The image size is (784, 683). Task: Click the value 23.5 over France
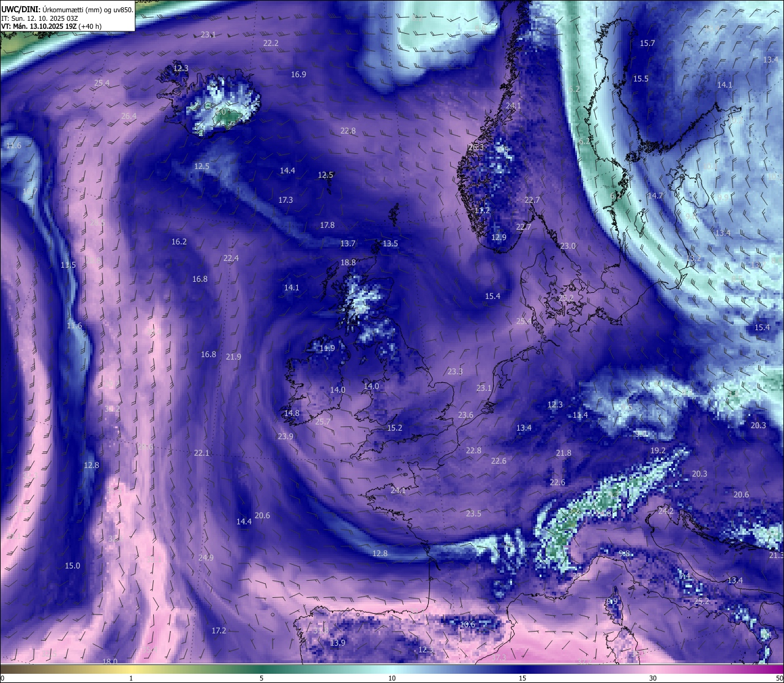click(x=473, y=513)
